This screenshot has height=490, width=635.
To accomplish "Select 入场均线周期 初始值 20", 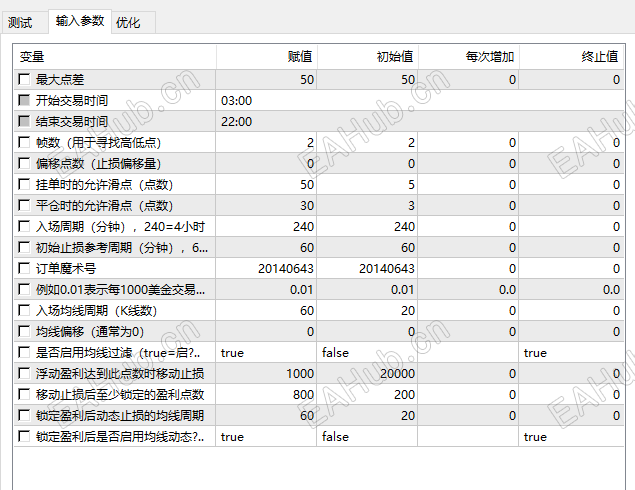I will click(x=367, y=311).
